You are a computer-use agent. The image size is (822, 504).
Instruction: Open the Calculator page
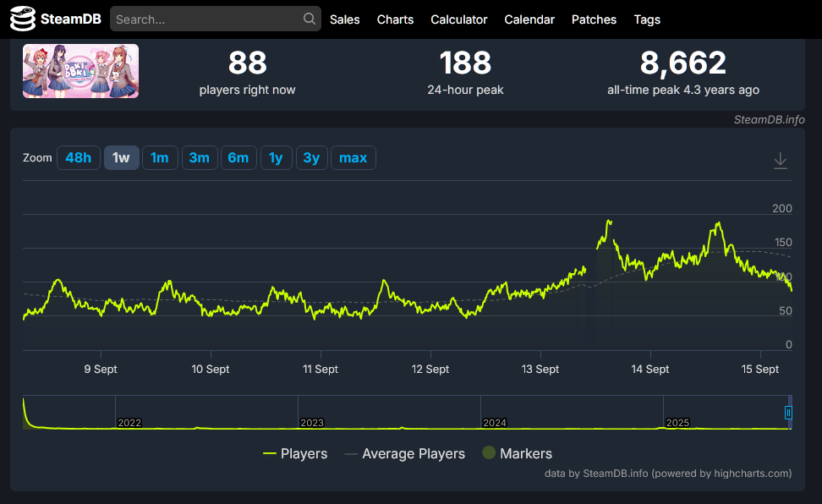(x=458, y=19)
